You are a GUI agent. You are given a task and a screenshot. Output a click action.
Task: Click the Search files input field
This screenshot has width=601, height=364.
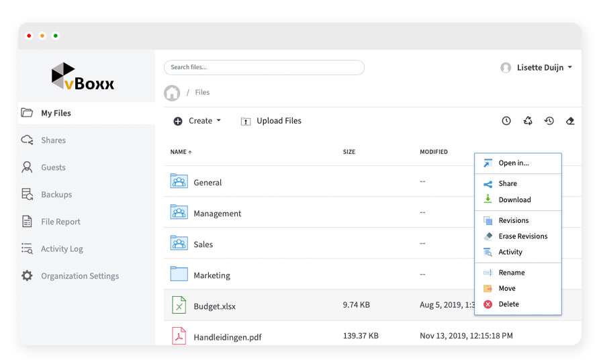264,67
